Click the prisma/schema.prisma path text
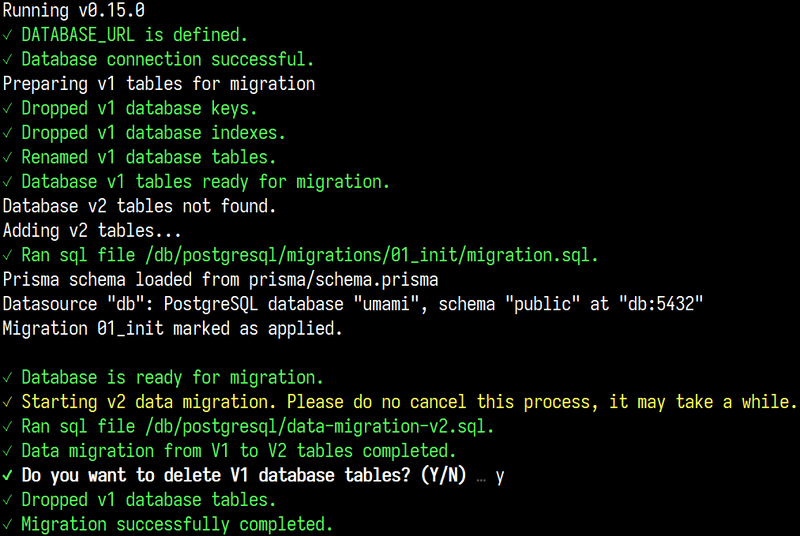This screenshot has height=536, width=800. (343, 280)
